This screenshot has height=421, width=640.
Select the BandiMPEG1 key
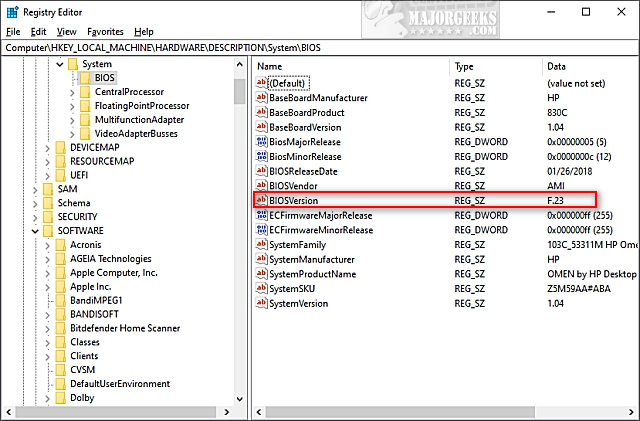click(x=96, y=300)
